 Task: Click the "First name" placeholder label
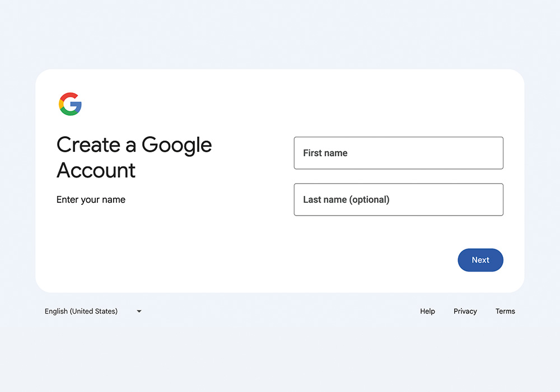(325, 153)
